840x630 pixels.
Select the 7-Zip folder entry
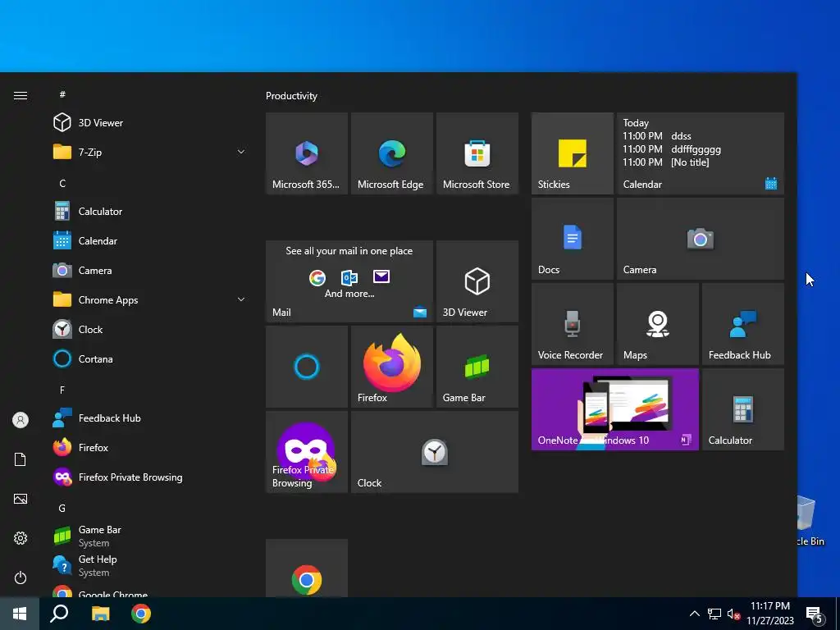(150, 152)
